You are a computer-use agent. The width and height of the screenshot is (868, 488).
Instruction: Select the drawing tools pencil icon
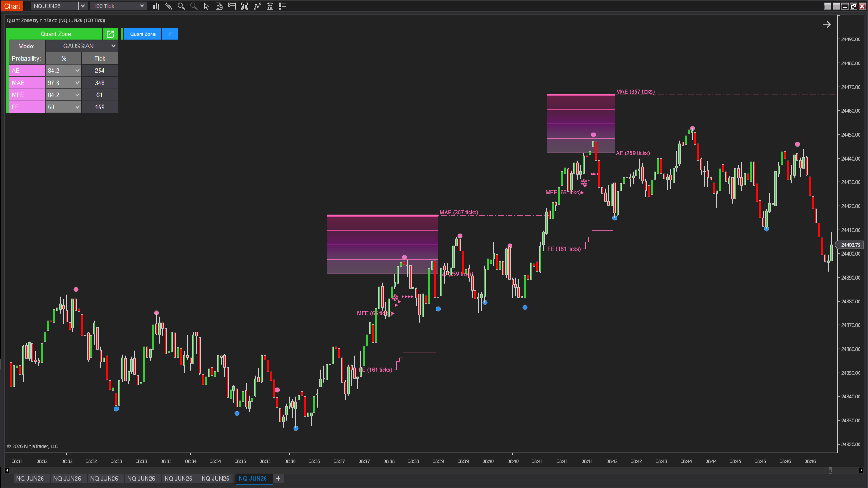[169, 6]
